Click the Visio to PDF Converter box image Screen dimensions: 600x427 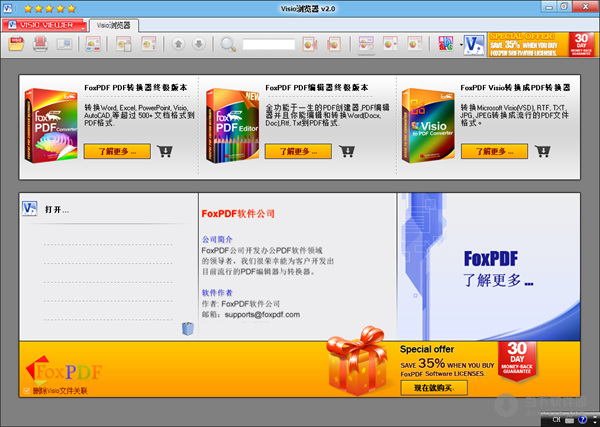click(x=428, y=125)
